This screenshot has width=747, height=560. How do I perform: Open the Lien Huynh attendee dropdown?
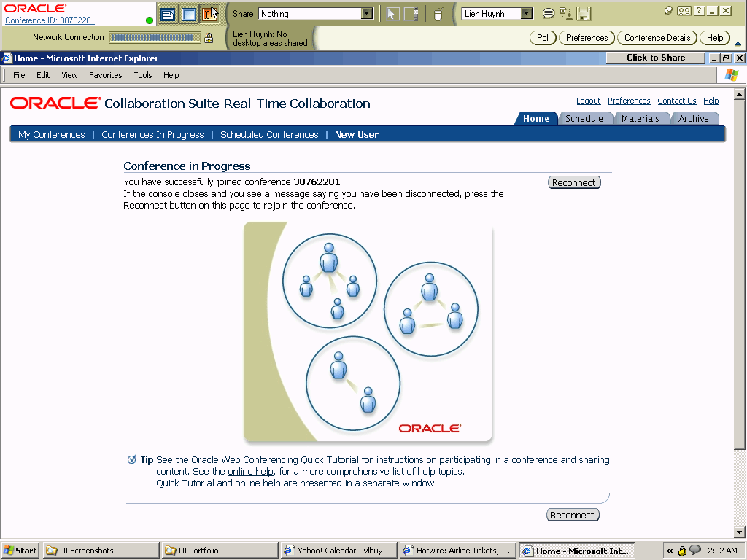(x=497, y=14)
